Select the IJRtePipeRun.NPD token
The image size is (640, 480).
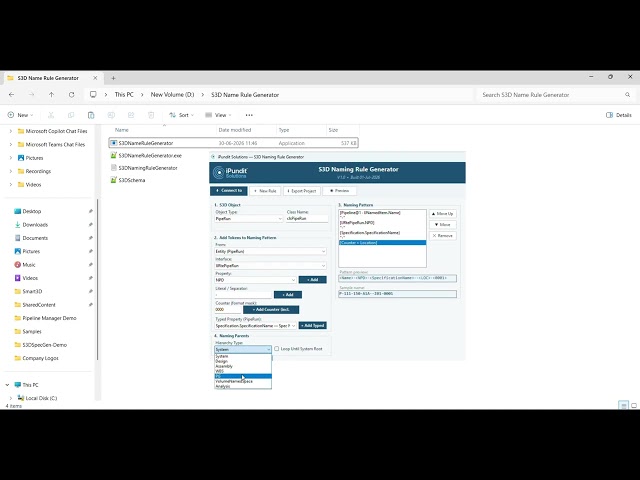click(382, 222)
